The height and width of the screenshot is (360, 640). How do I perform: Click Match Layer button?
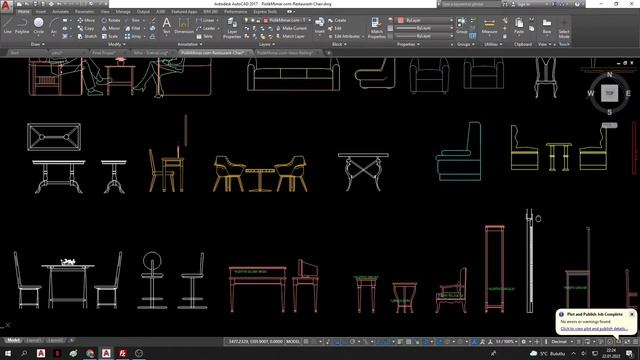pos(290,36)
